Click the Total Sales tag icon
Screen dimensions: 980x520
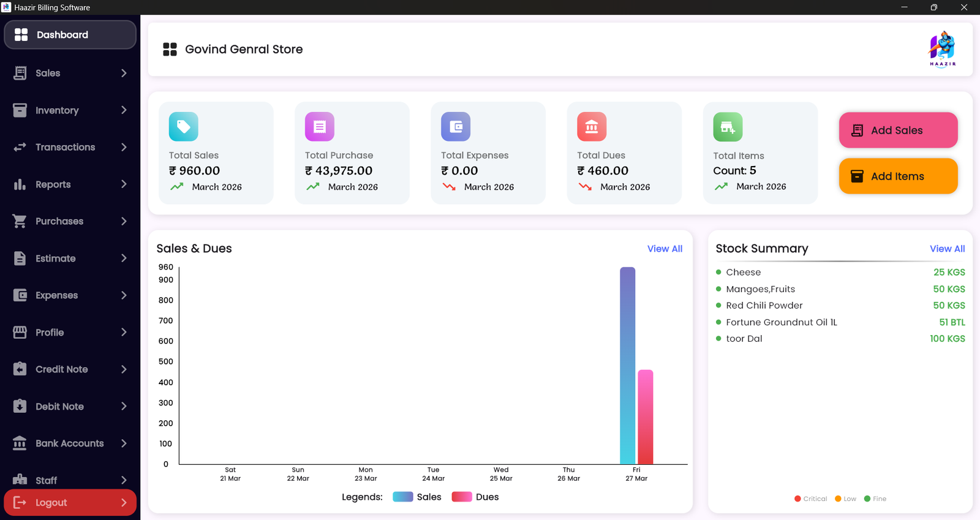[x=183, y=127]
